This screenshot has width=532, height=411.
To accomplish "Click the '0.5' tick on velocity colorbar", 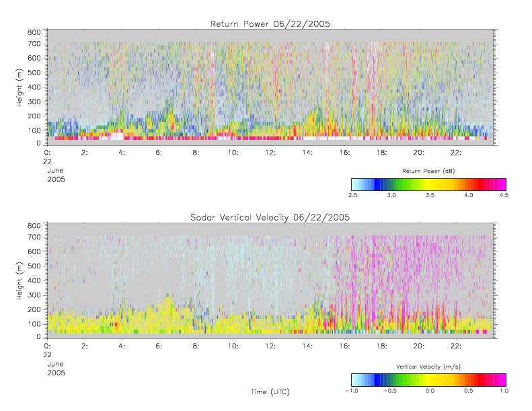I will pos(469,391).
